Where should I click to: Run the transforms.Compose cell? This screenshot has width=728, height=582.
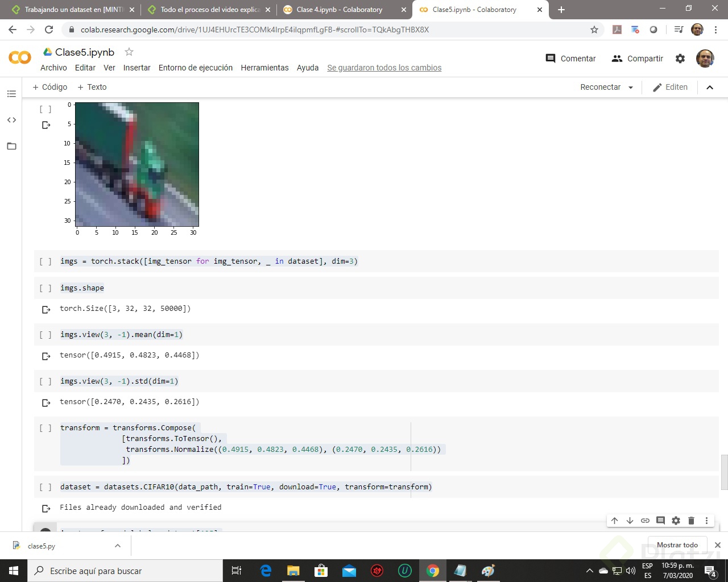pyautogui.click(x=45, y=428)
